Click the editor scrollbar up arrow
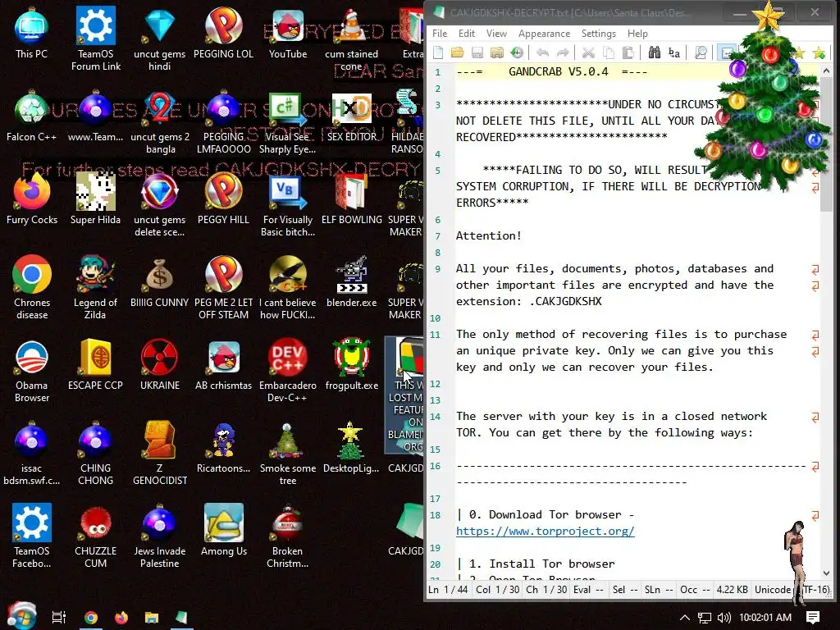 point(826,71)
